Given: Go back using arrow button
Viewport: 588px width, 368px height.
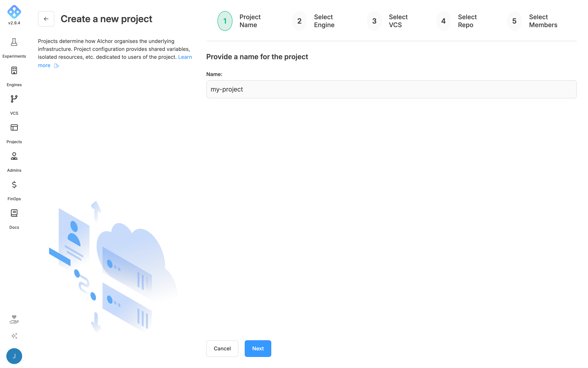Looking at the screenshot, I should (46, 19).
